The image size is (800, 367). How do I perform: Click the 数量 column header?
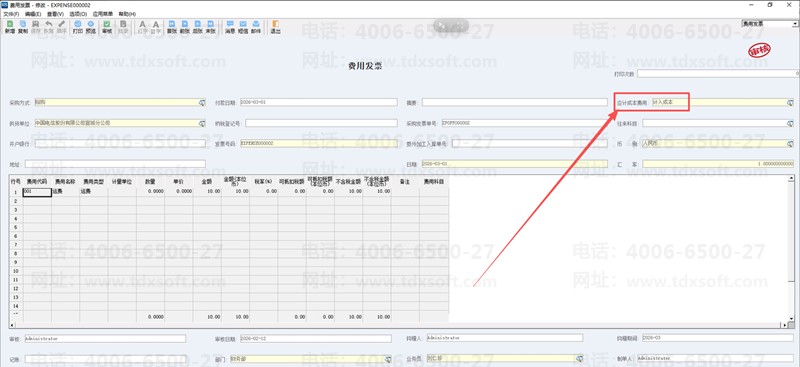150,181
